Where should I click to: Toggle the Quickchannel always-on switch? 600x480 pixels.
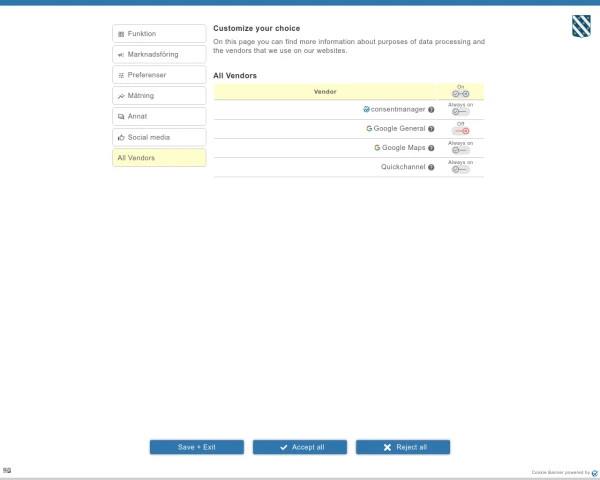click(460, 169)
